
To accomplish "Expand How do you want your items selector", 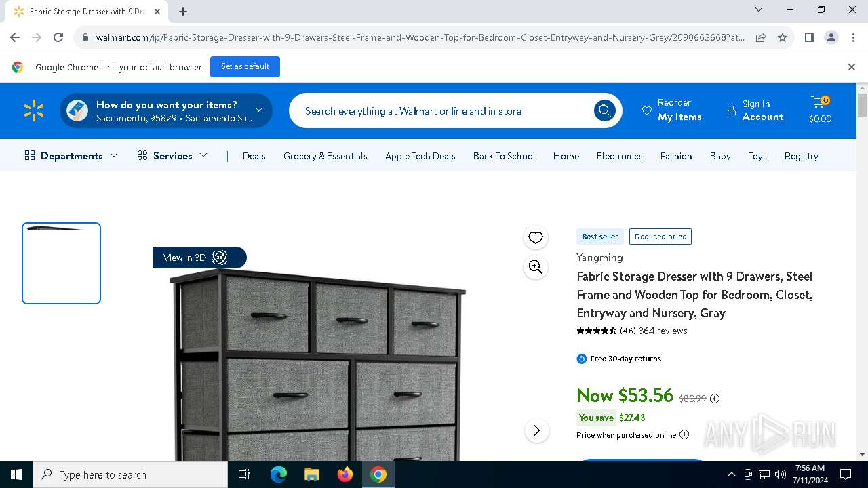I will 166,110.
